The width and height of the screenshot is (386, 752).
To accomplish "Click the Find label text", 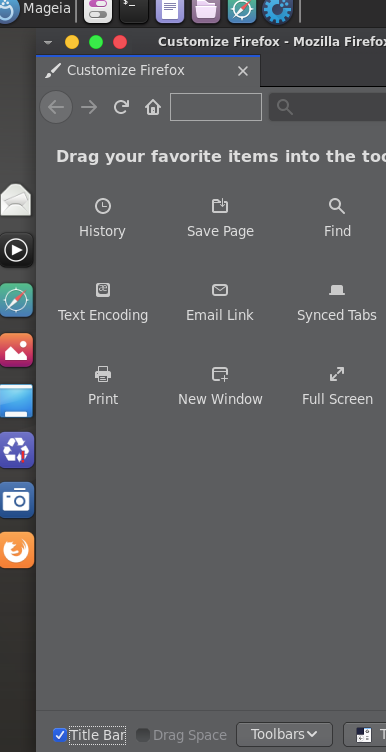I will (337, 231).
